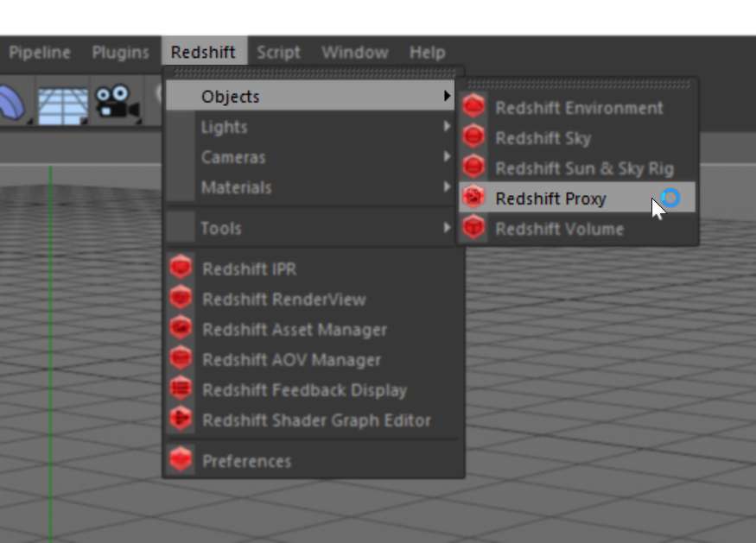Open the Help menu
Viewport: 756px width, 543px height.
tap(427, 52)
